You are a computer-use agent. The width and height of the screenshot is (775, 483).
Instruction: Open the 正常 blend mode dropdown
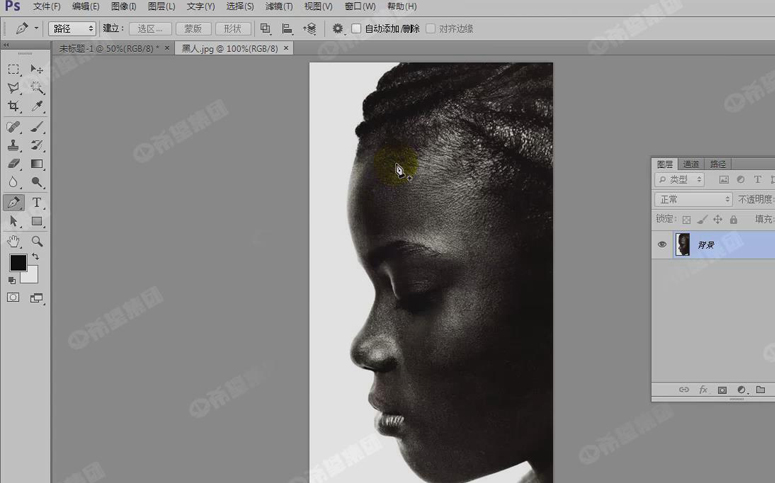tap(693, 200)
